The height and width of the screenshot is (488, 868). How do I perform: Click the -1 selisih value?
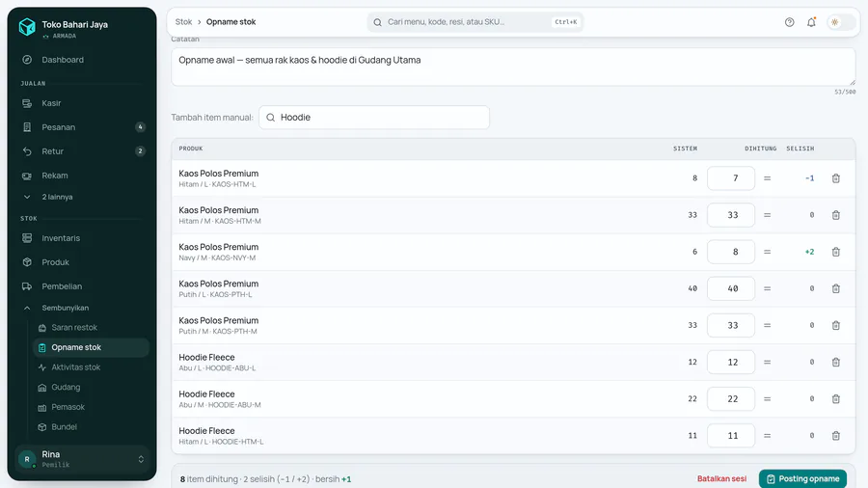[810, 178]
